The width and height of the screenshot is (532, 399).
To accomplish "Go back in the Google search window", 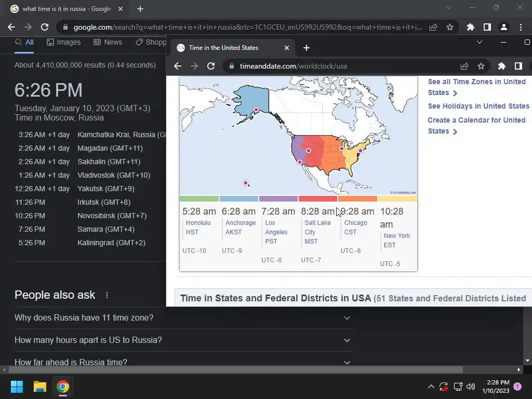I will pyautogui.click(x=11, y=27).
